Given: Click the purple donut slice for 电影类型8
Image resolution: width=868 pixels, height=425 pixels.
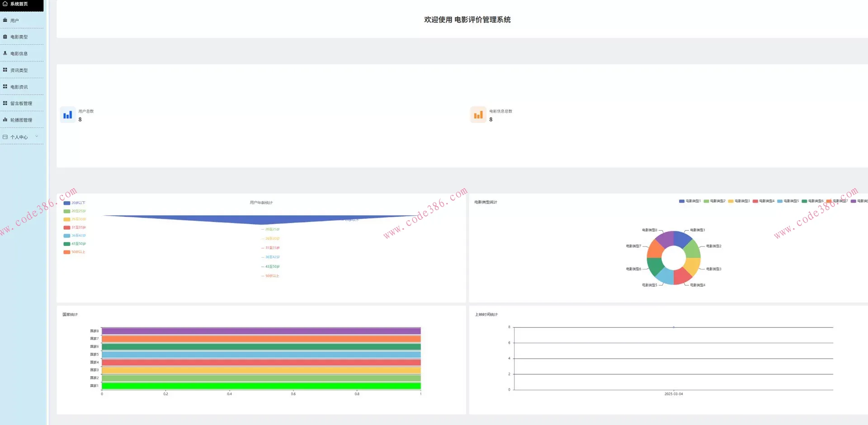Looking at the screenshot, I should click(x=665, y=238).
